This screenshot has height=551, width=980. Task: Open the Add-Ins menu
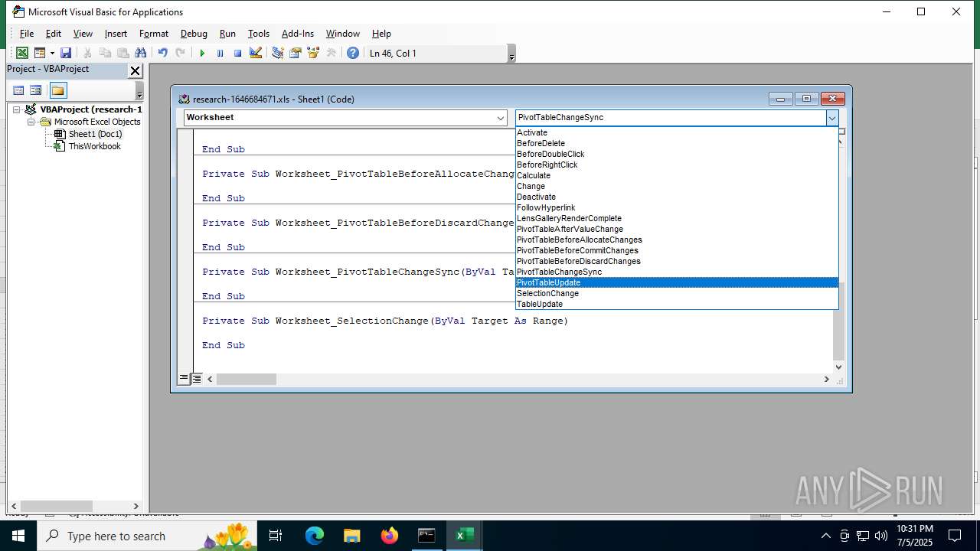(298, 34)
